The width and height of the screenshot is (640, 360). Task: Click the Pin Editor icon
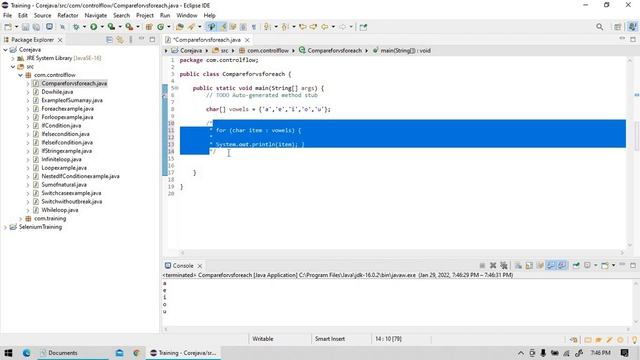[x=363, y=27]
